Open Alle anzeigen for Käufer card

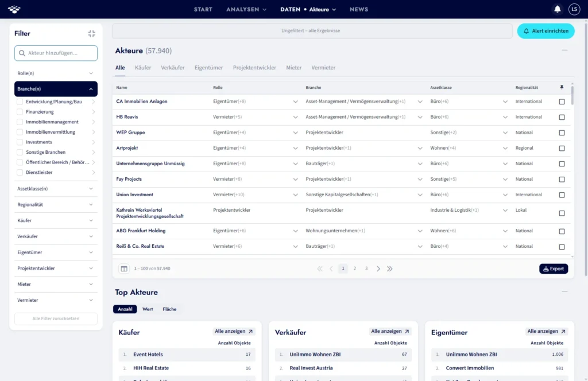pos(234,331)
